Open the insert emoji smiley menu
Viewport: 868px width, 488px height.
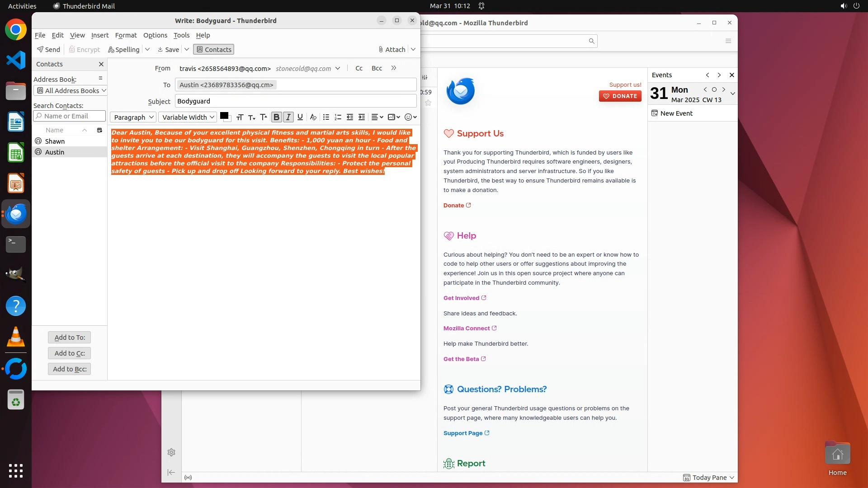tap(410, 117)
